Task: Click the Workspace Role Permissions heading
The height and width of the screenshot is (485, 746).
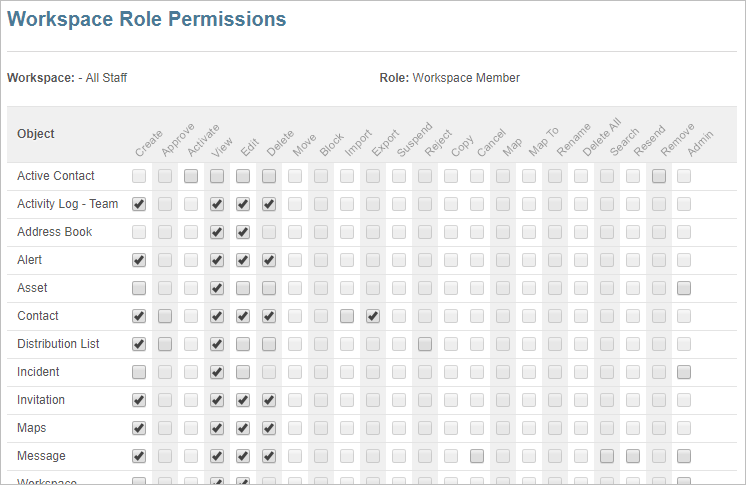Action: [x=147, y=19]
